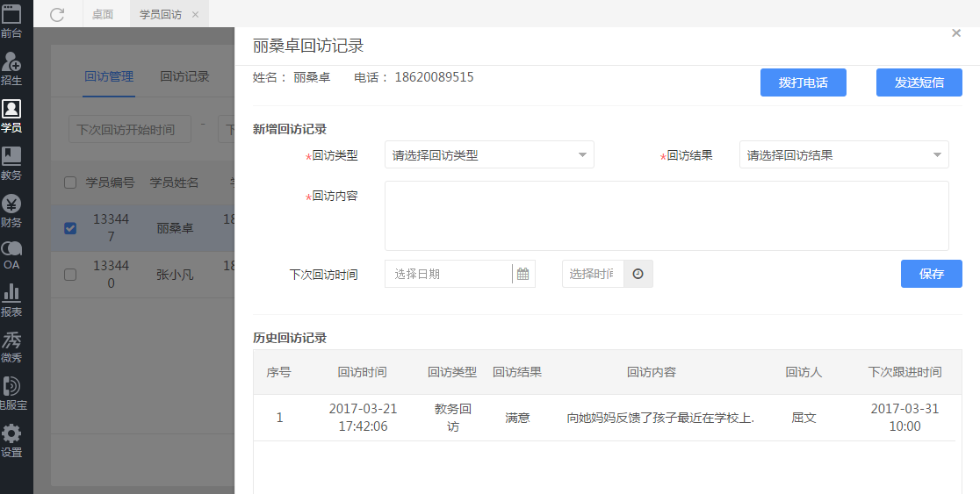Click the 满意 result cell
The width and height of the screenshot is (980, 494).
[517, 418]
